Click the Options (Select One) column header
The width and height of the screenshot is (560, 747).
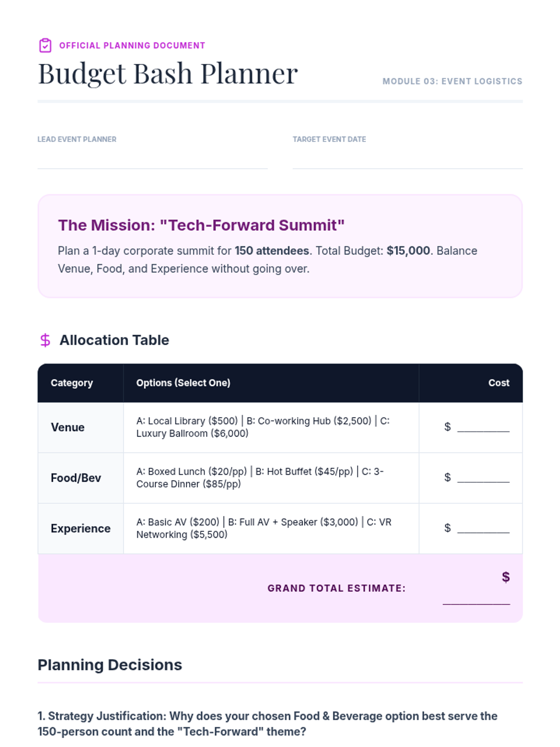[183, 383]
